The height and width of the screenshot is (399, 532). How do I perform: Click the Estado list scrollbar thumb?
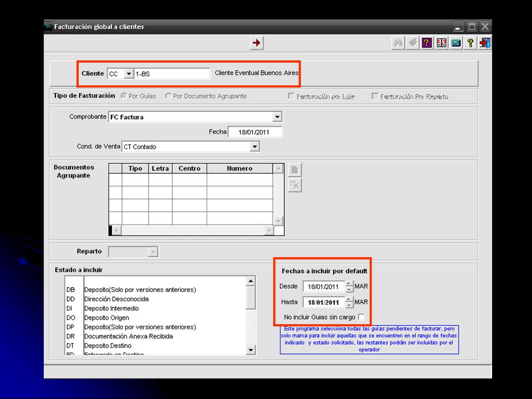coord(250,298)
